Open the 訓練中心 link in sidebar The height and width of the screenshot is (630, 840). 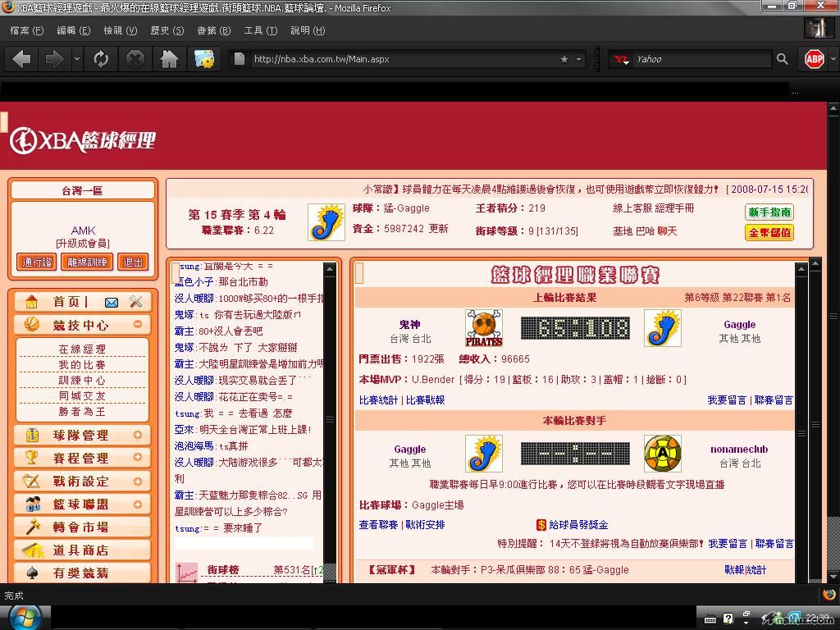[x=81, y=381]
